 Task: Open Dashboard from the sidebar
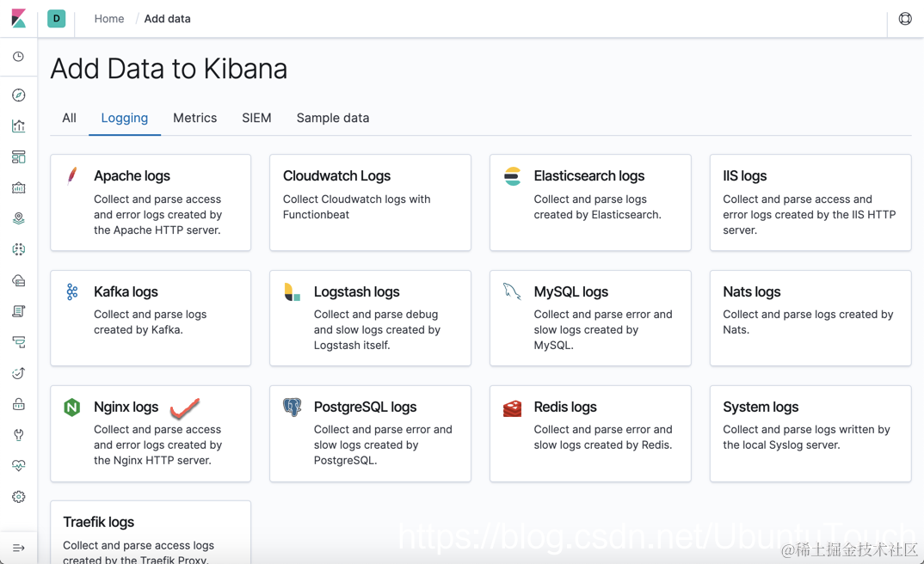pos(18,156)
